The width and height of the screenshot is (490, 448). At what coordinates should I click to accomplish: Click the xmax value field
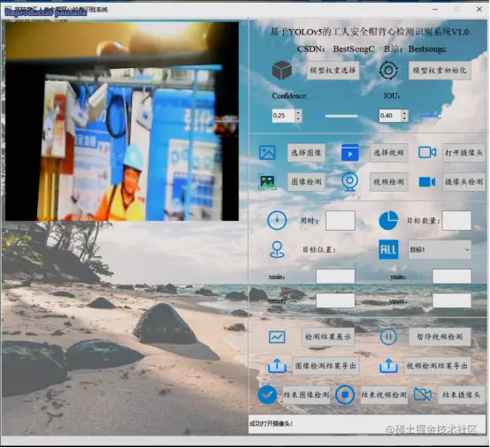pyautogui.click(x=335, y=300)
